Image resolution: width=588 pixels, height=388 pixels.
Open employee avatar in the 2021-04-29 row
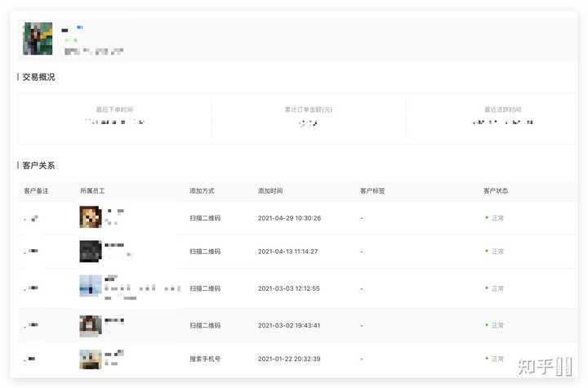pos(90,216)
